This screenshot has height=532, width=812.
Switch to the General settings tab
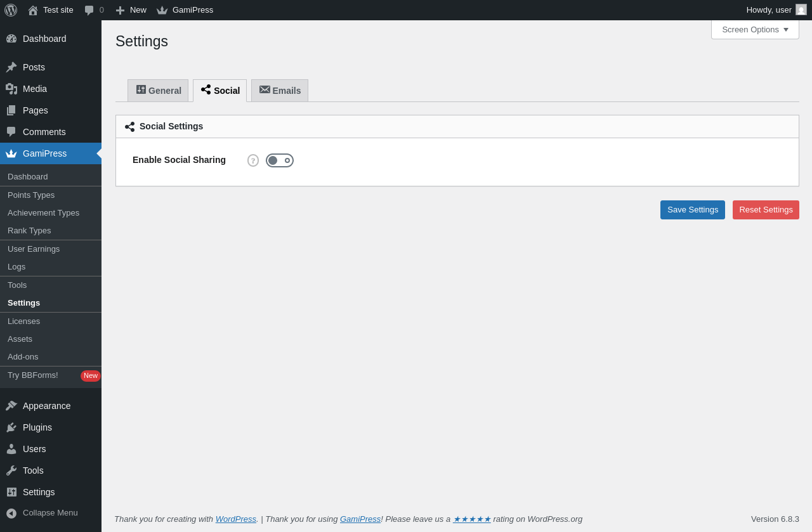tap(158, 91)
